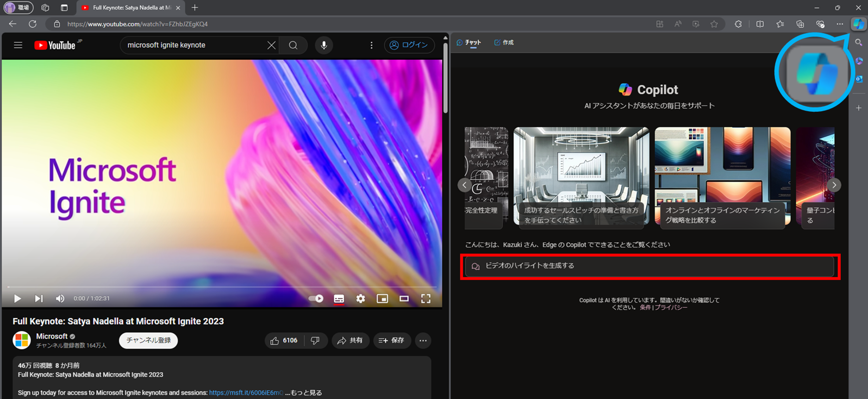The height and width of the screenshot is (399, 868).
Task: Switch to Copilot 作成 tab
Action: [504, 43]
